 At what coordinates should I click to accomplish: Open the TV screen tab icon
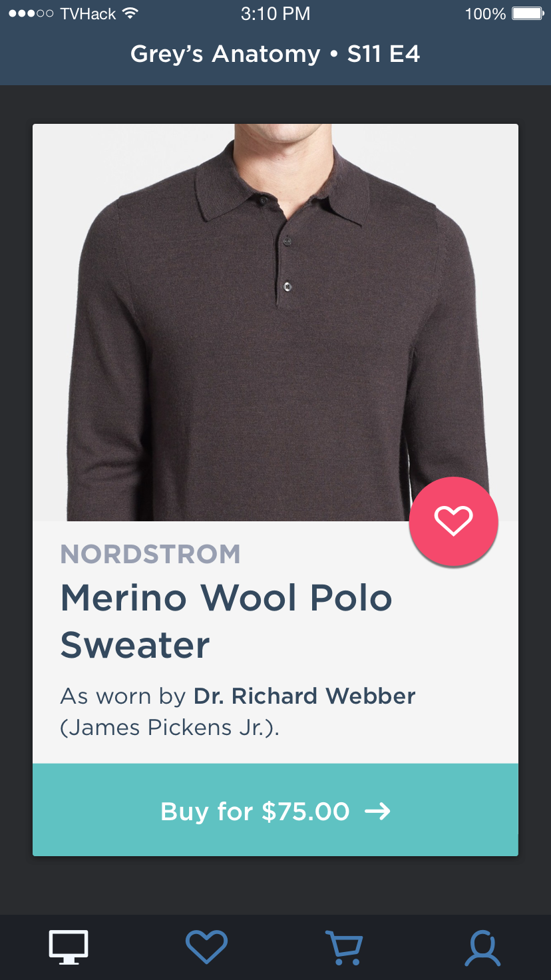pyautogui.click(x=69, y=947)
